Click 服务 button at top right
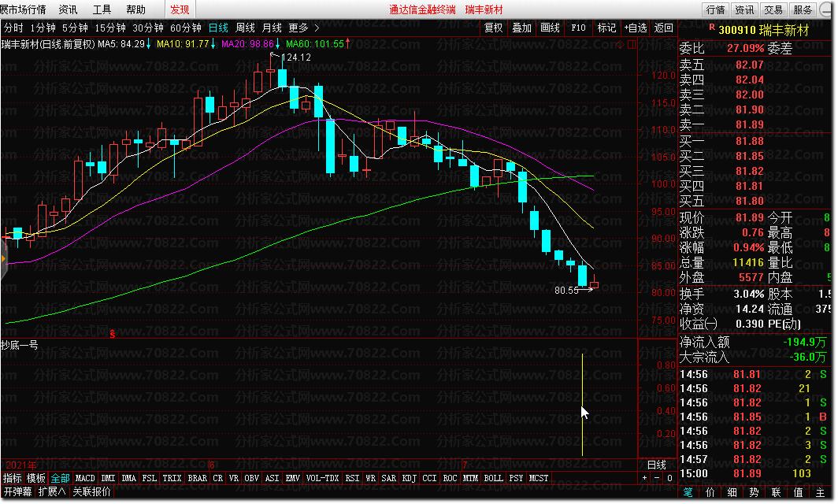This screenshot has width=838, height=504. point(803,9)
